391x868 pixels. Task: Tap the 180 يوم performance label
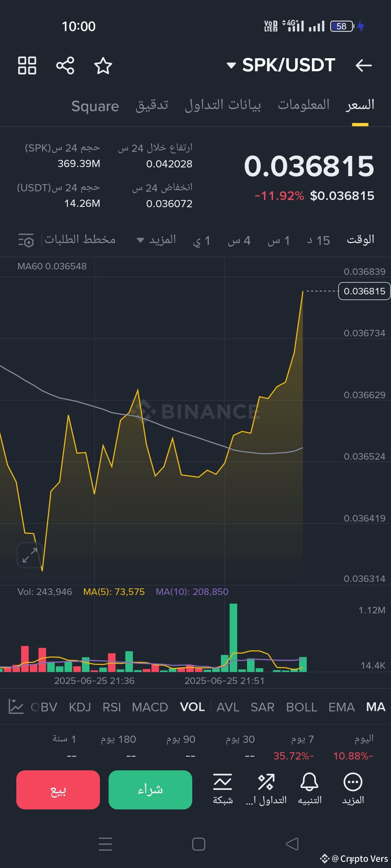118,739
